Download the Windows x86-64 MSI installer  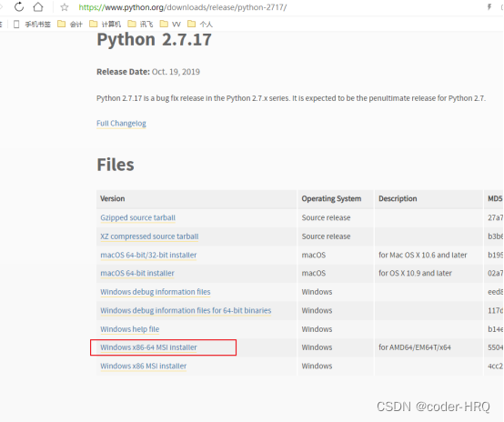[x=148, y=347]
